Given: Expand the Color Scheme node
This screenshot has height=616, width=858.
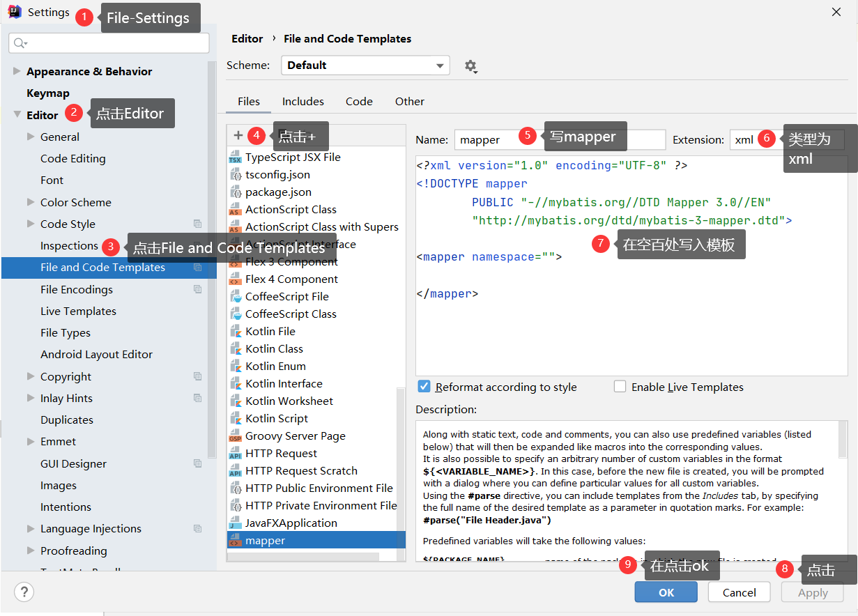Looking at the screenshot, I should [x=31, y=202].
